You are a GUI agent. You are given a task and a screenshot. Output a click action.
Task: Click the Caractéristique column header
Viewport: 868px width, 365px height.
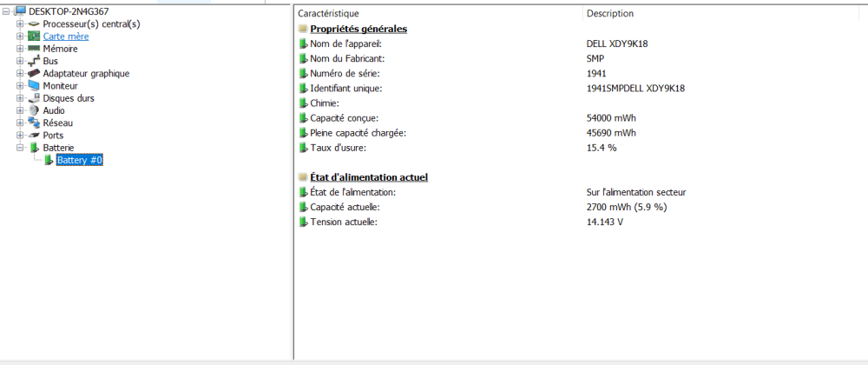(x=328, y=14)
